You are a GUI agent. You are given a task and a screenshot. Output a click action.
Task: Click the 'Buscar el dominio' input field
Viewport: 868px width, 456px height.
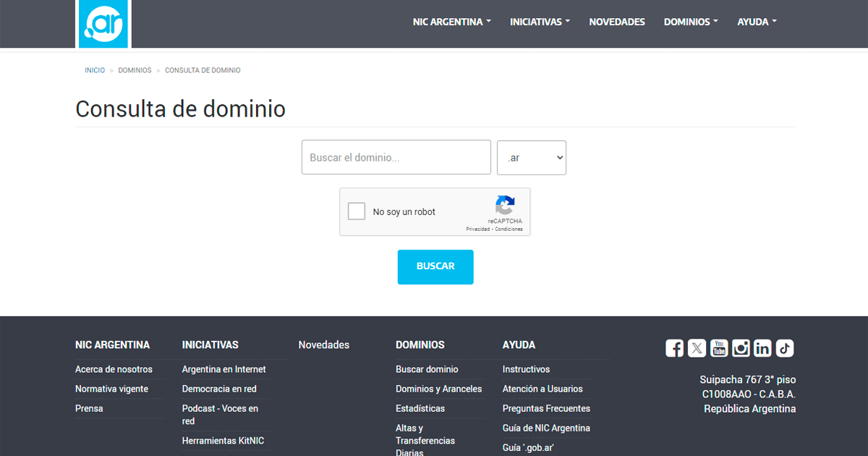[x=396, y=157]
